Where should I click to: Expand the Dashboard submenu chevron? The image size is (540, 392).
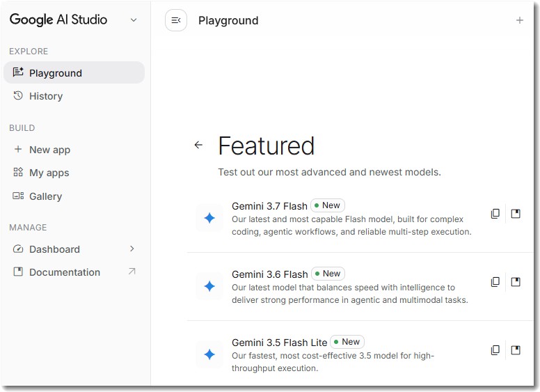(x=132, y=249)
